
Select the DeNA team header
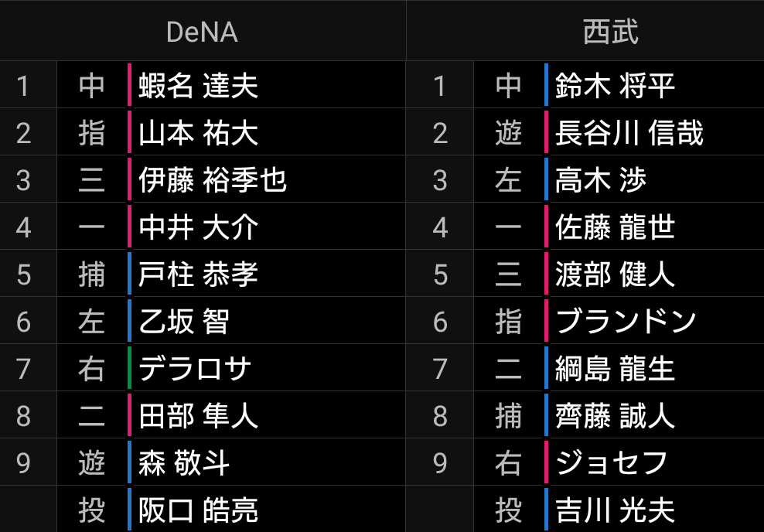[x=202, y=32]
